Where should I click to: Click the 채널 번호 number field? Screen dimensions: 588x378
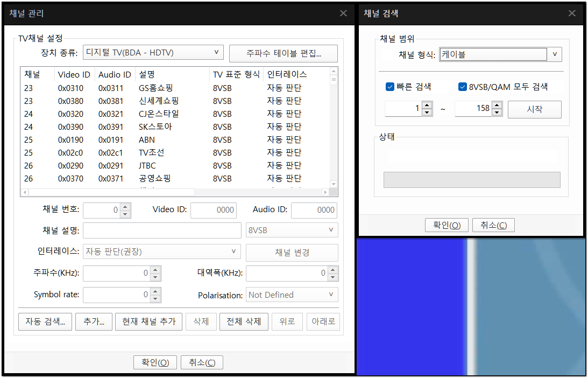pos(102,210)
